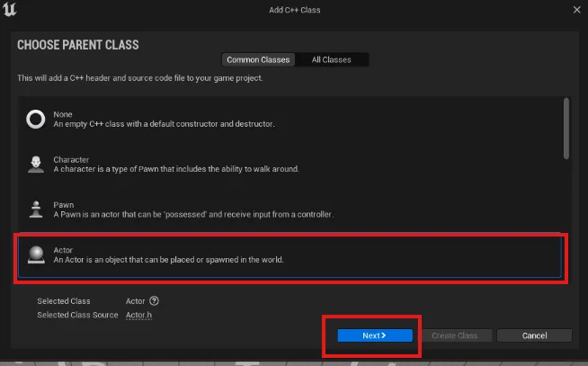Choose the Actor parent class row
This screenshot has width=588, height=366.
click(290, 255)
